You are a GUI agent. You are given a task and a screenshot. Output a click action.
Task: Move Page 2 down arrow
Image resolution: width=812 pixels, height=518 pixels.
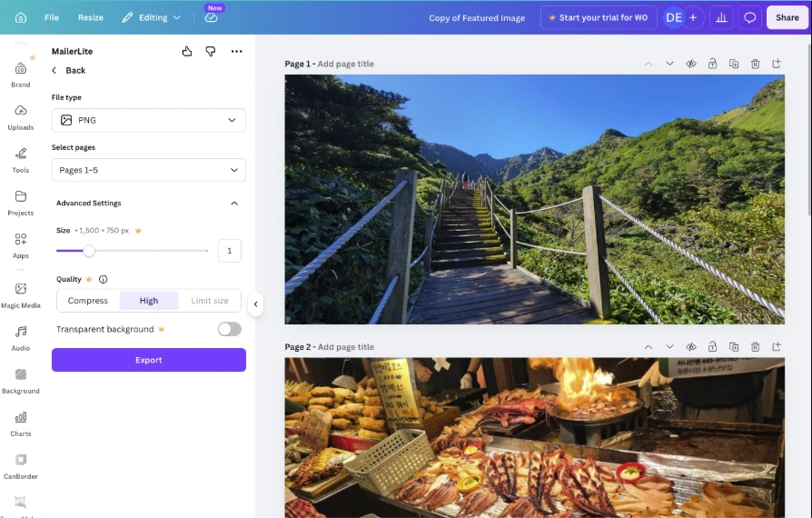tap(669, 347)
